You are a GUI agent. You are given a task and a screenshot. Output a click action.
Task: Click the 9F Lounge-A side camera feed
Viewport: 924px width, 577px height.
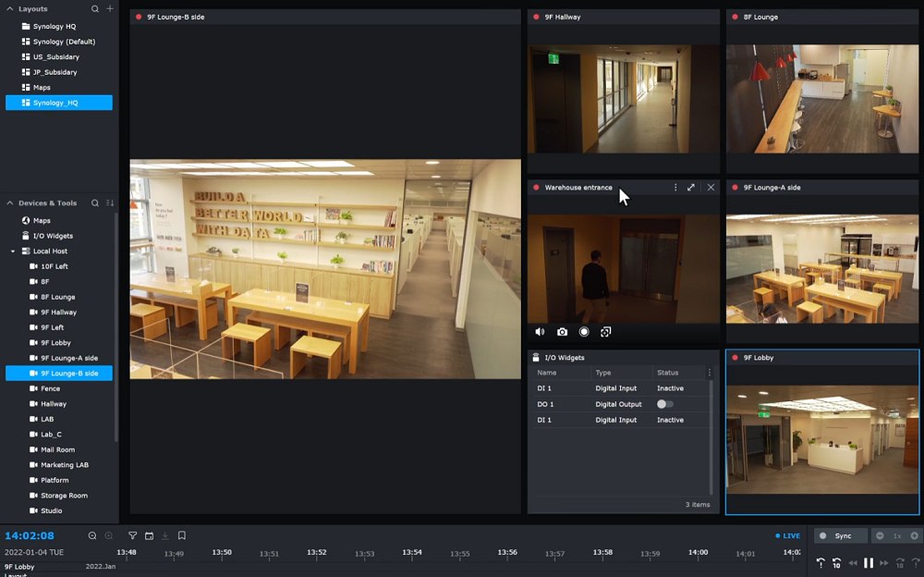(x=822, y=269)
